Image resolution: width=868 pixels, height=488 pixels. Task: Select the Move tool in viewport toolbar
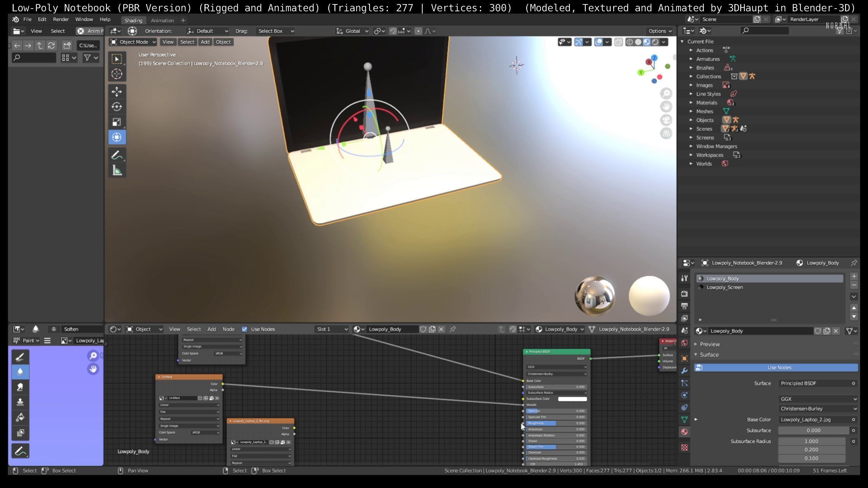[x=116, y=92]
